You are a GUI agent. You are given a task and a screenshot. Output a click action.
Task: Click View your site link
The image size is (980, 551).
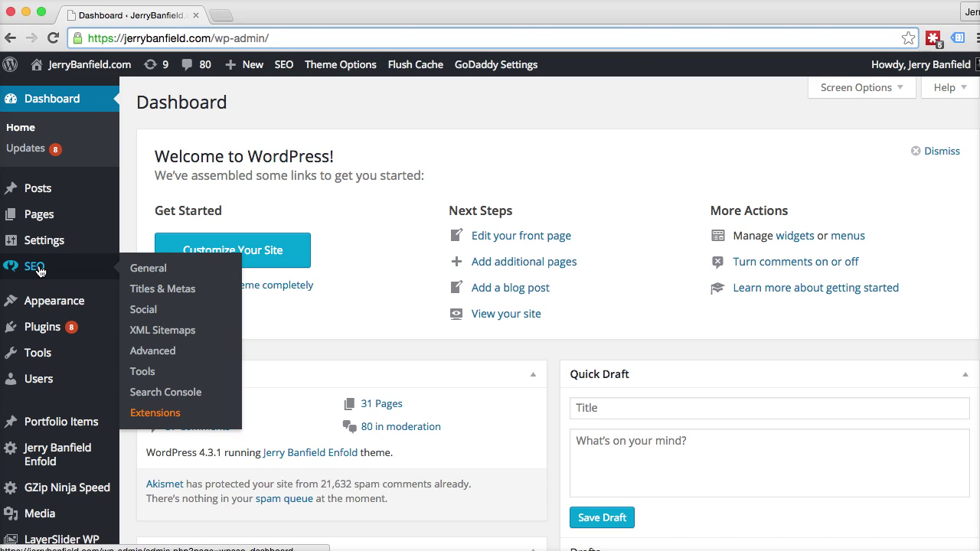(506, 314)
